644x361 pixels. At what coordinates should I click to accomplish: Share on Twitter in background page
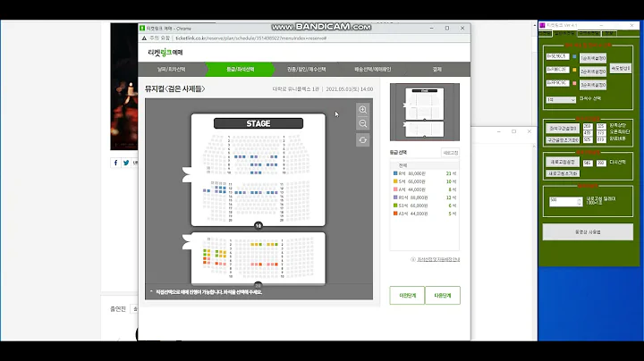click(126, 163)
